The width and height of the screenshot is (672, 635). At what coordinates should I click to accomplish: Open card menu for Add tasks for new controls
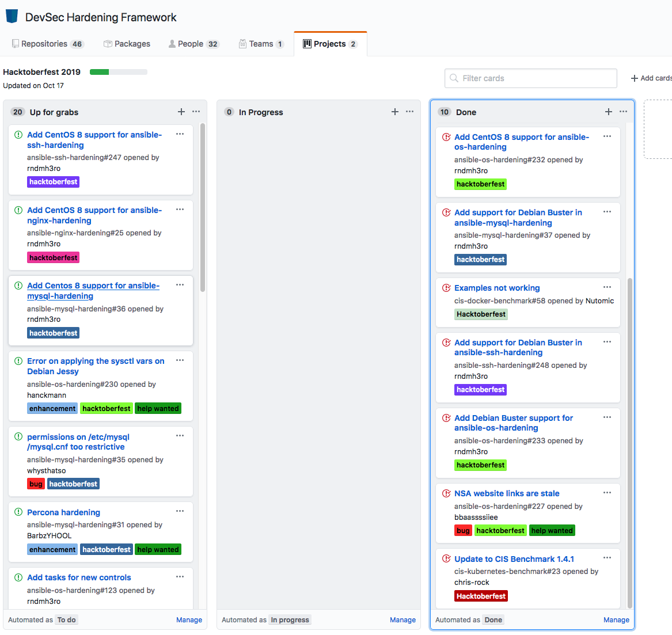pyautogui.click(x=180, y=577)
